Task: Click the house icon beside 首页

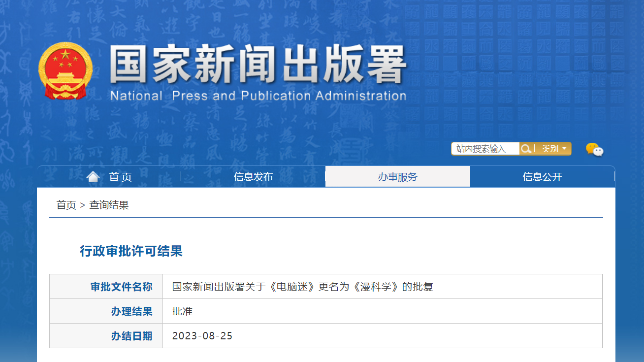Action: pyautogui.click(x=93, y=177)
